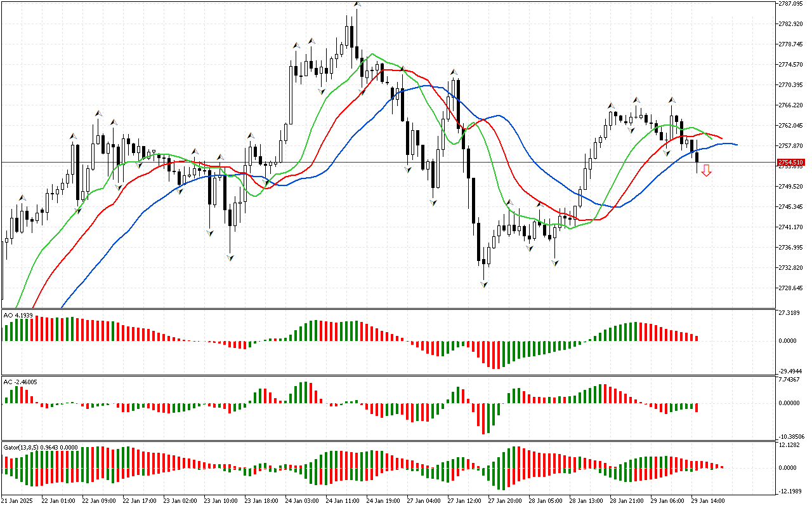Viewport: 812px width, 508px height.
Task: Click the 27 Jan 20:00 time label
Action: 505,500
